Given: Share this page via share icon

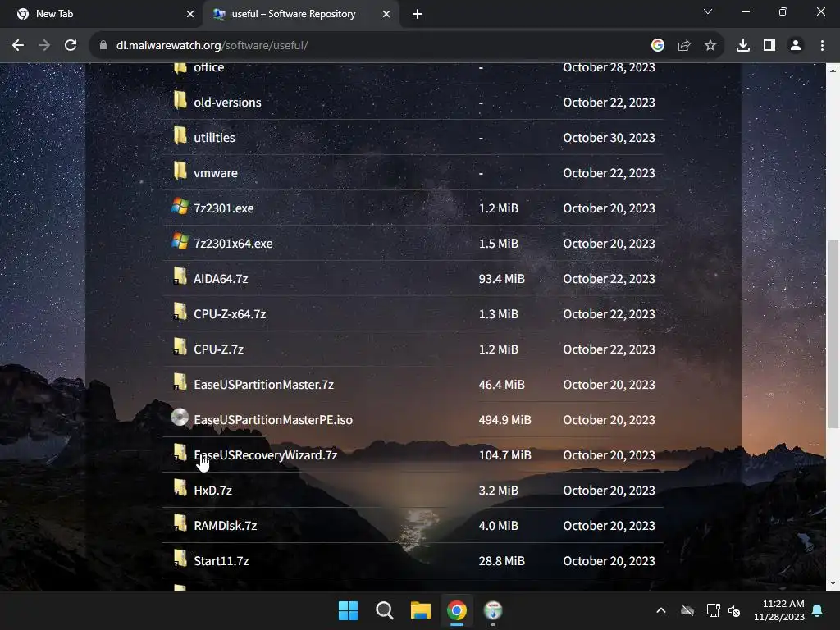Looking at the screenshot, I should [684, 46].
